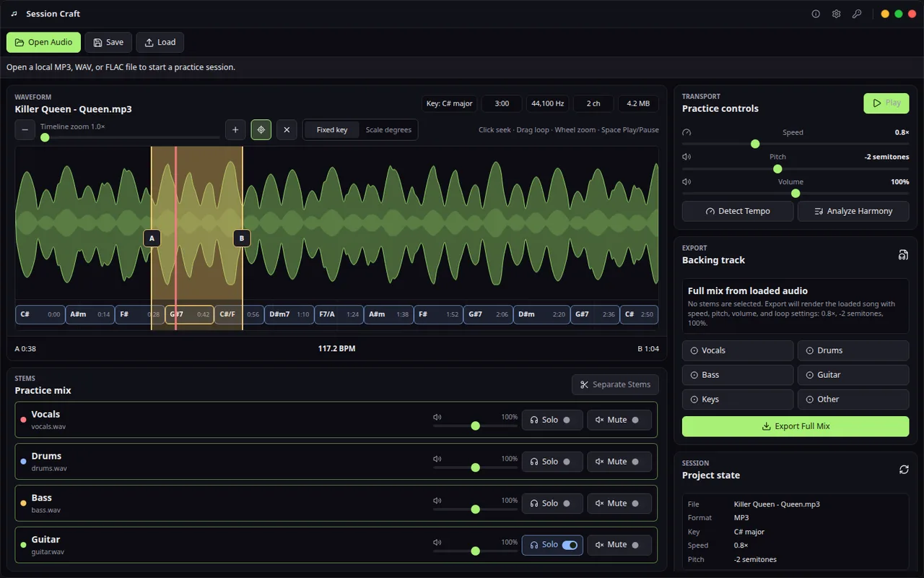
Task: Select Keys stem for export
Action: coord(738,400)
